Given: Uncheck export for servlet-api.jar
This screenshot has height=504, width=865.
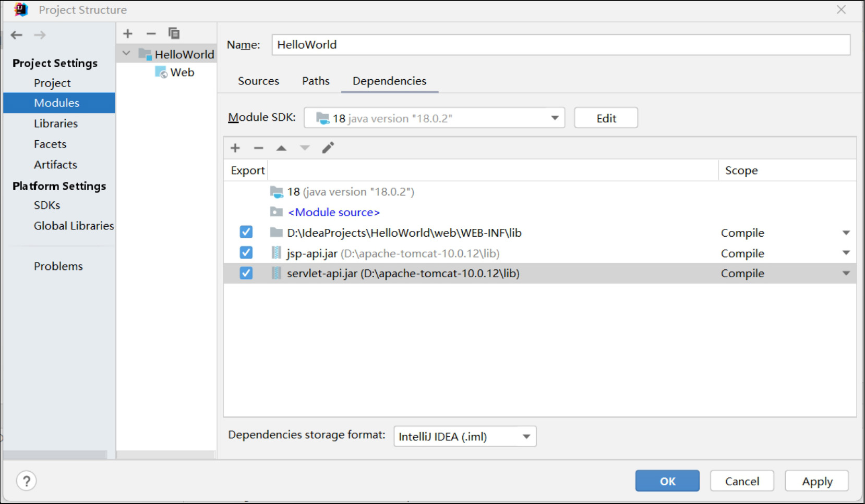Looking at the screenshot, I should [246, 273].
